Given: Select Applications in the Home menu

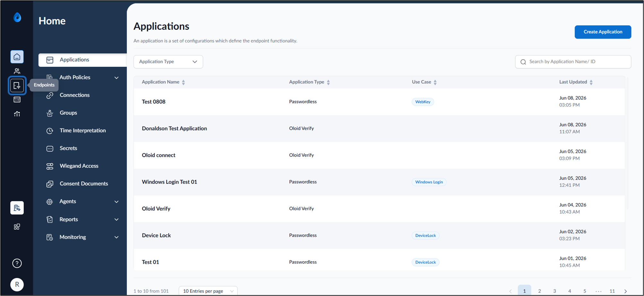Looking at the screenshot, I should point(83,60).
